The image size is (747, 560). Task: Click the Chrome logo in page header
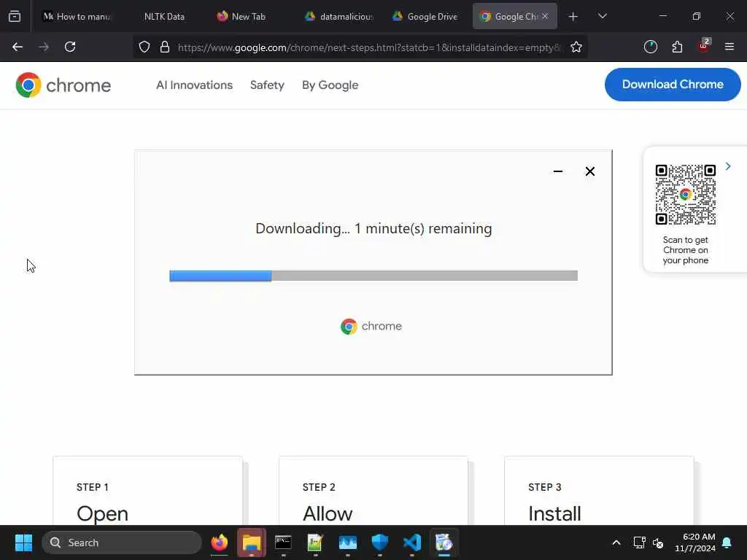[x=63, y=85]
